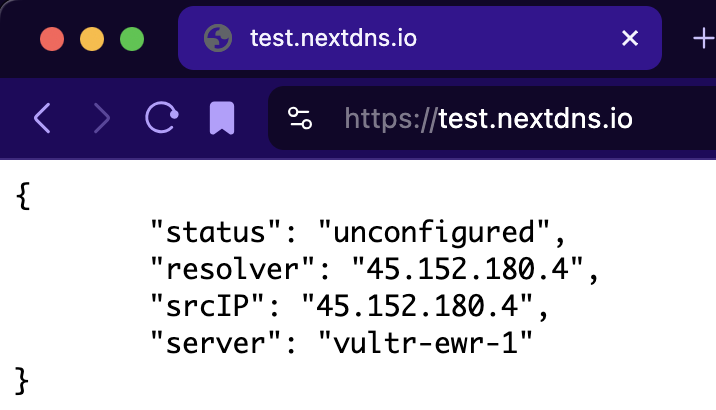Maximize the window with green button
The height and width of the screenshot is (410, 716).
[x=132, y=39]
